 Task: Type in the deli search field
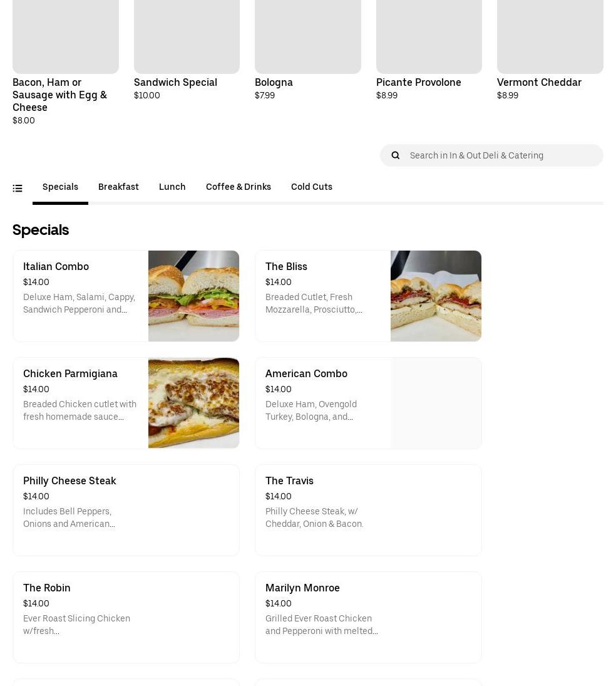(x=501, y=155)
